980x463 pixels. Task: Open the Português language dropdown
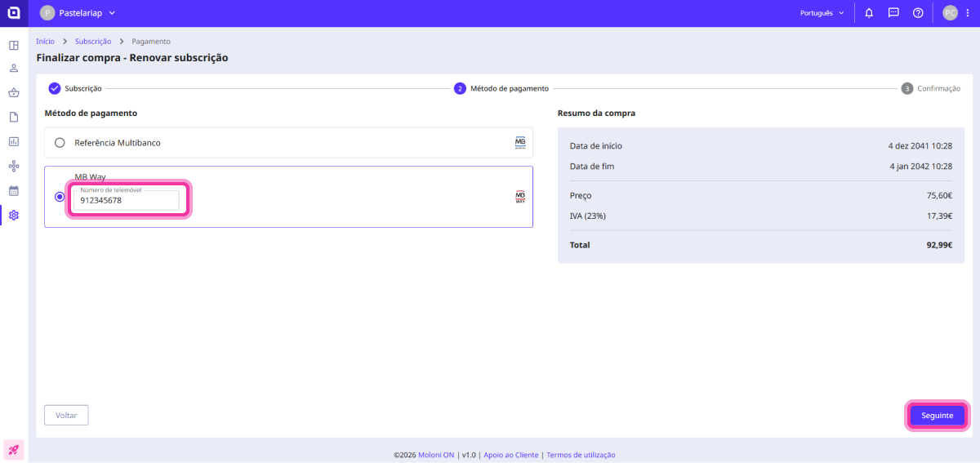click(x=822, y=13)
